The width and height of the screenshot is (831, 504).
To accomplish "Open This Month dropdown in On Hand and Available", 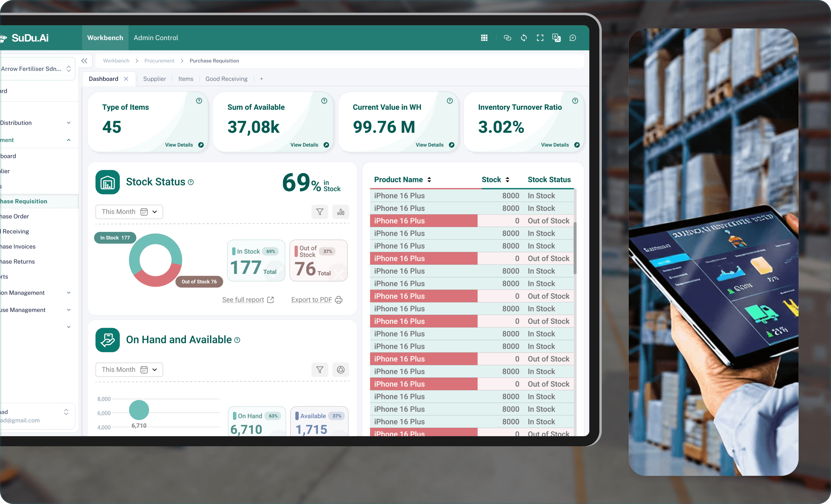I will tap(129, 370).
